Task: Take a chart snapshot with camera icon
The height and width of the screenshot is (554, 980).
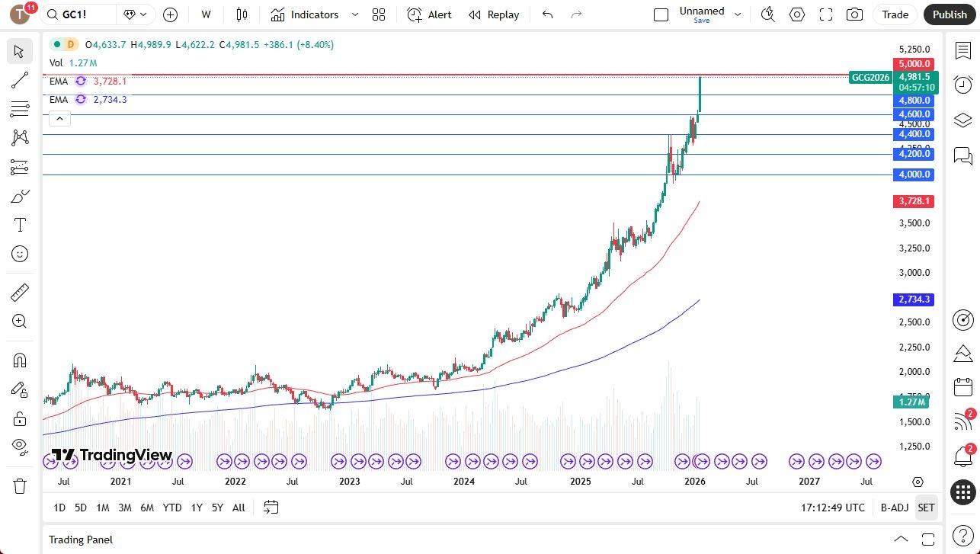Action: [854, 14]
